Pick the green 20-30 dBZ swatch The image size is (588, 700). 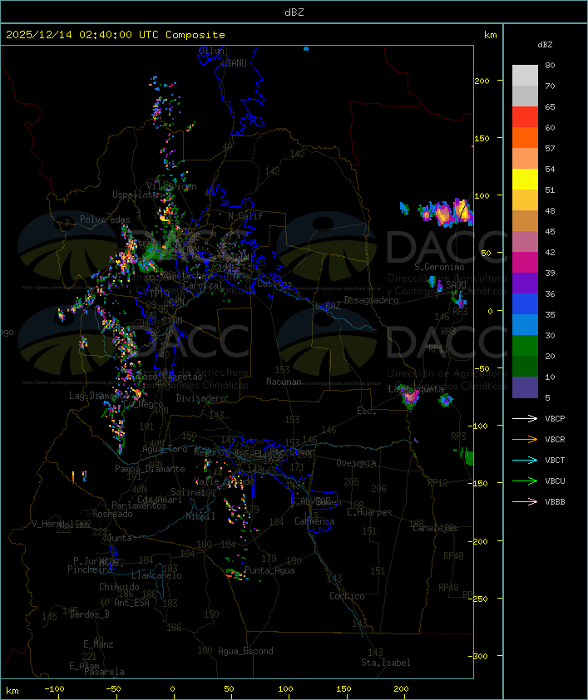tap(525, 346)
